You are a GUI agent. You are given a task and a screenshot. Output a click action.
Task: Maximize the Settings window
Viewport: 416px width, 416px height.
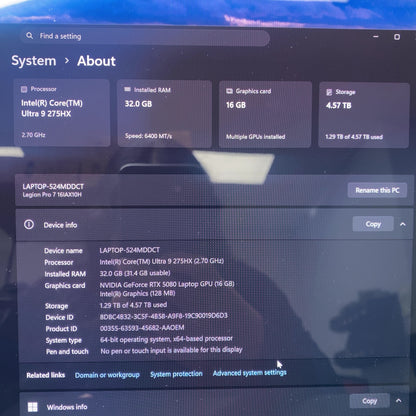coord(397,37)
